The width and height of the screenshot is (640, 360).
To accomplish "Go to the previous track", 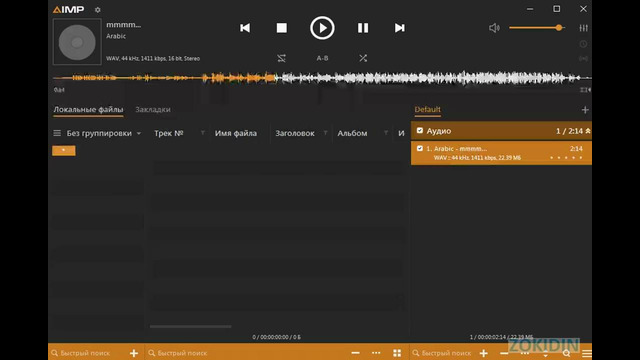I will pyautogui.click(x=245, y=28).
